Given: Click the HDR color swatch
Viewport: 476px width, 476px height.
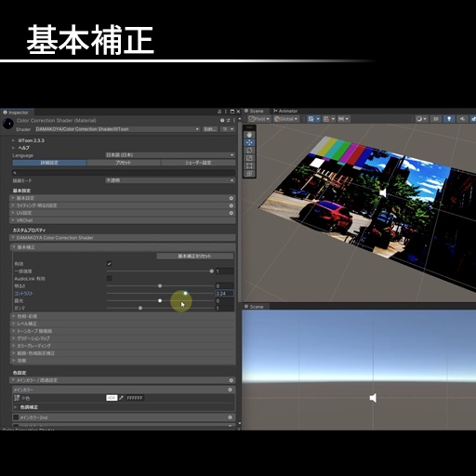Looking at the screenshot, I should tap(112, 398).
